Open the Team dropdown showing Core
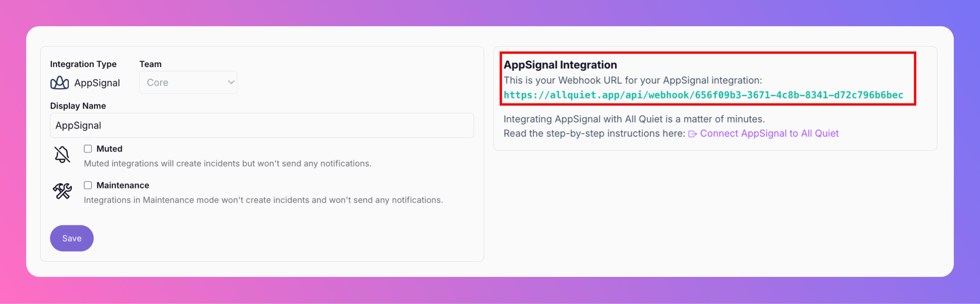Viewport: 980px width, 304px height. 188,82
